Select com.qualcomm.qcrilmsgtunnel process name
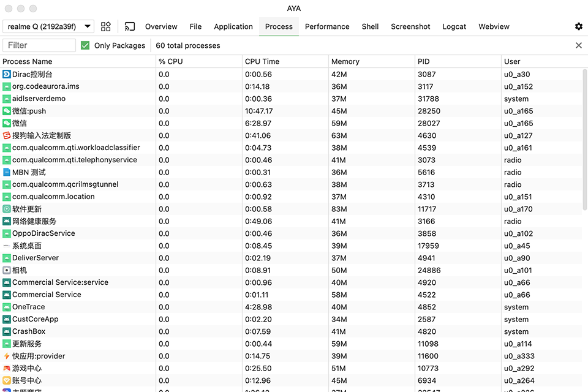The height and width of the screenshot is (392, 588). tap(66, 184)
